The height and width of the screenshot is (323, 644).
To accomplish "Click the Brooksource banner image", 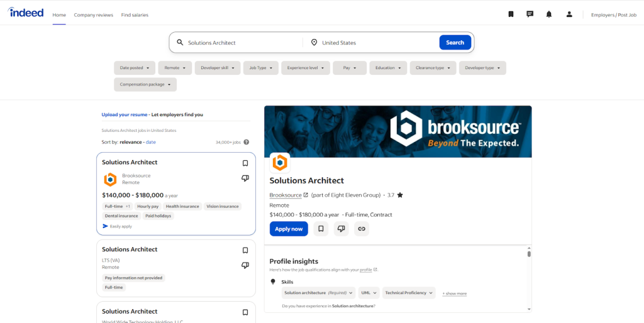I will tap(398, 132).
